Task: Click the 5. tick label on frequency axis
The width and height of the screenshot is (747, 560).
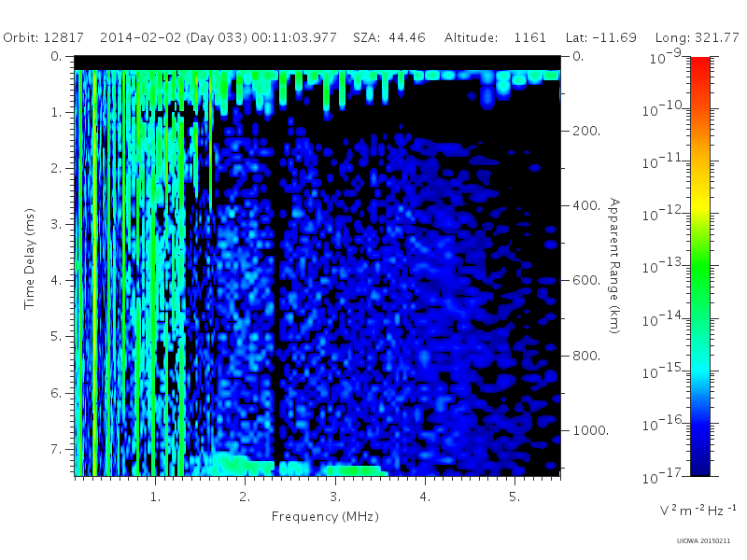Action: (514, 497)
